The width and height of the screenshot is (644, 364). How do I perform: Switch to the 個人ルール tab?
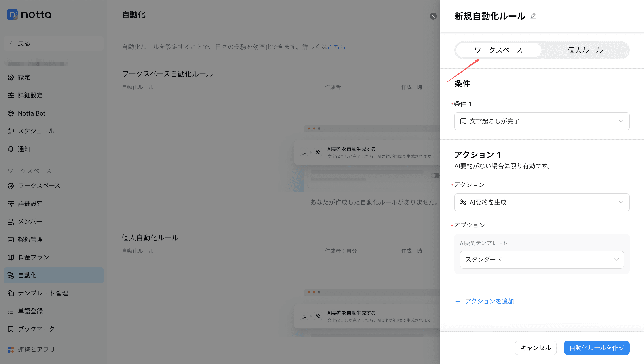point(585,50)
